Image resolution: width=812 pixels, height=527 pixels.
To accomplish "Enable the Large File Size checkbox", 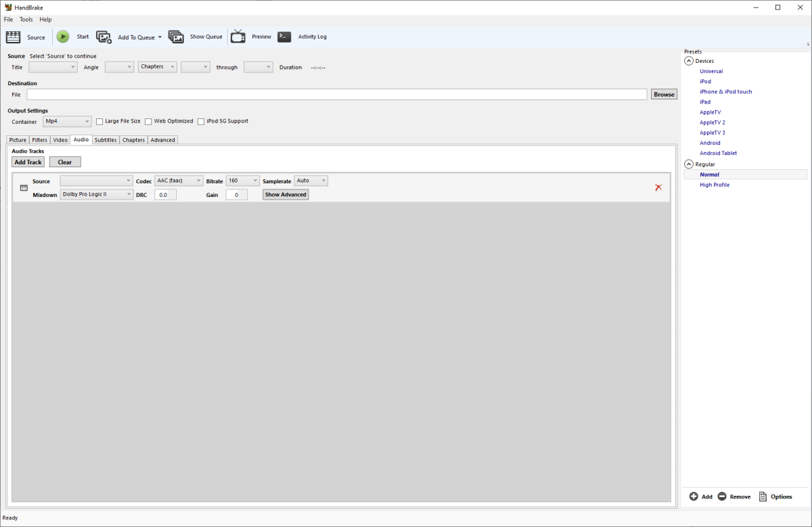I will (x=99, y=122).
